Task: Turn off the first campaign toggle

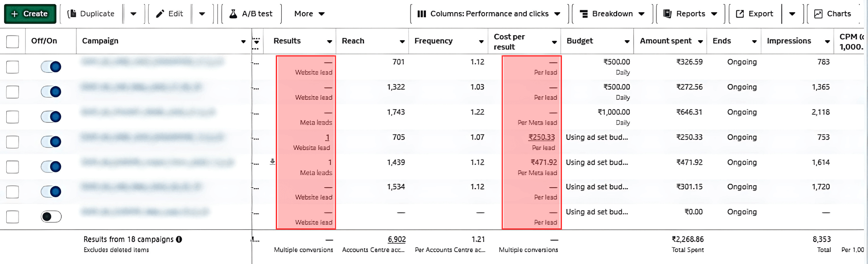Action: [51, 67]
